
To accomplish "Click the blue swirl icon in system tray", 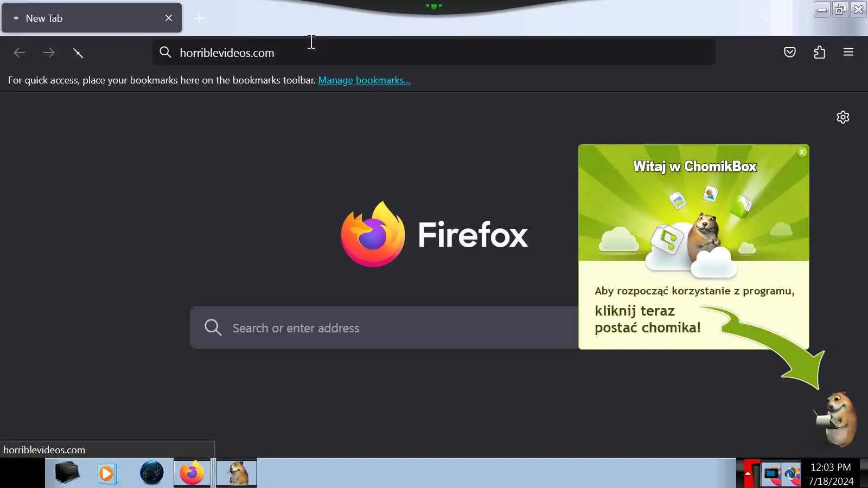I will [x=792, y=474].
